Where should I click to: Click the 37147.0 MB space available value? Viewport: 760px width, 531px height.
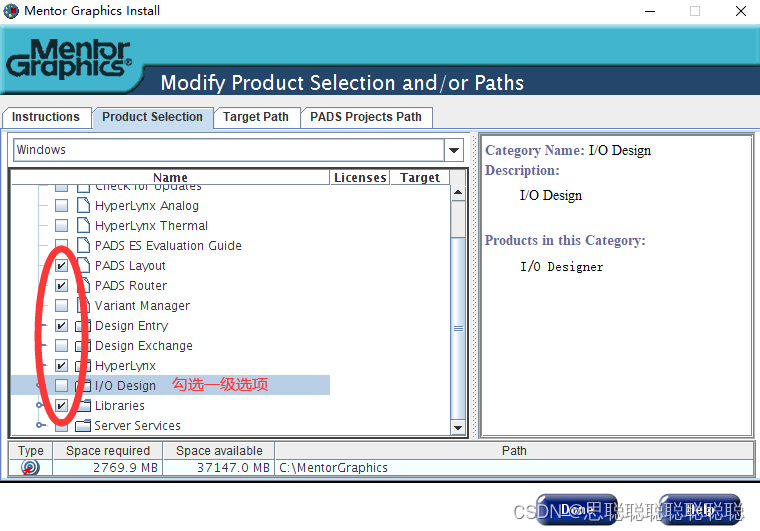pos(233,468)
